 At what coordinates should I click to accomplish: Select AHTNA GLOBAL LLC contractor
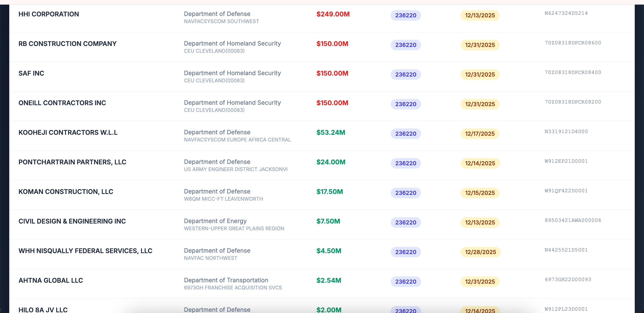(x=50, y=281)
